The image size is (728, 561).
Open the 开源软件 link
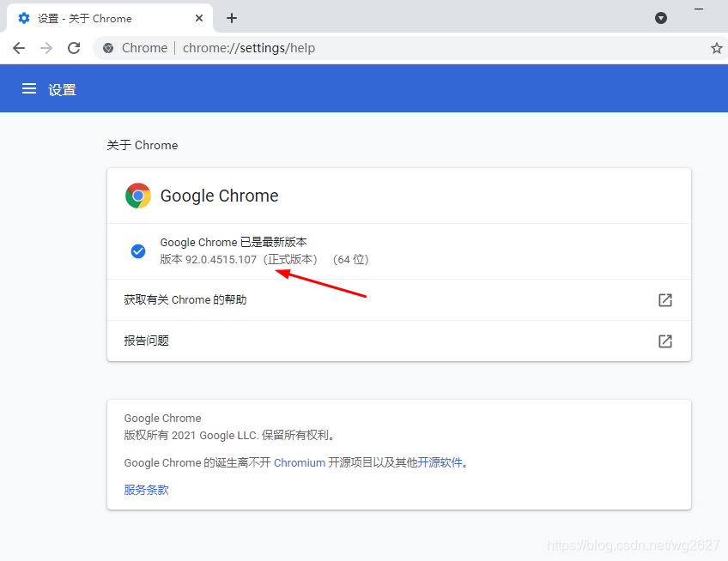point(440,462)
